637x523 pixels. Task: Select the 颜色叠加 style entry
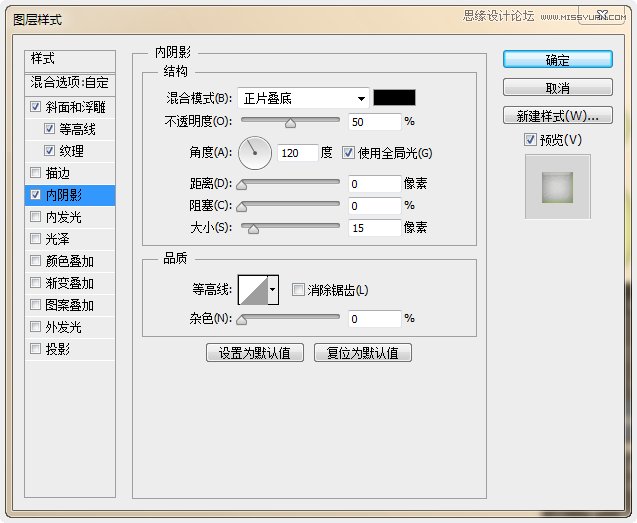69,261
